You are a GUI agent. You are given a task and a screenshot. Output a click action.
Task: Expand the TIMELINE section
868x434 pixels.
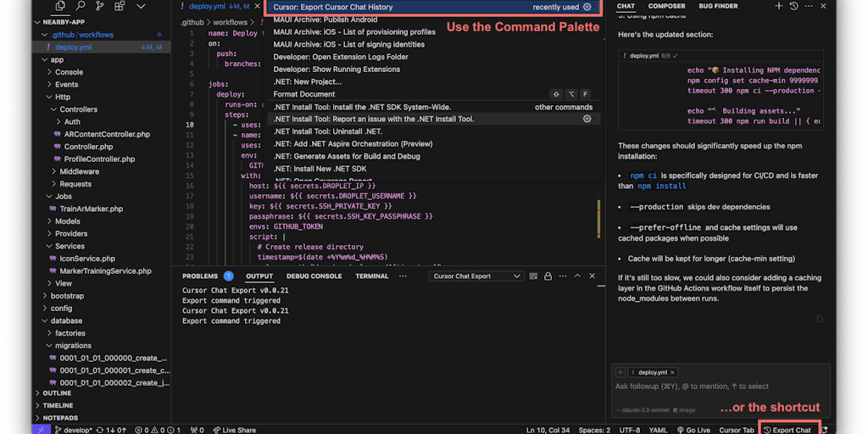tap(58, 405)
